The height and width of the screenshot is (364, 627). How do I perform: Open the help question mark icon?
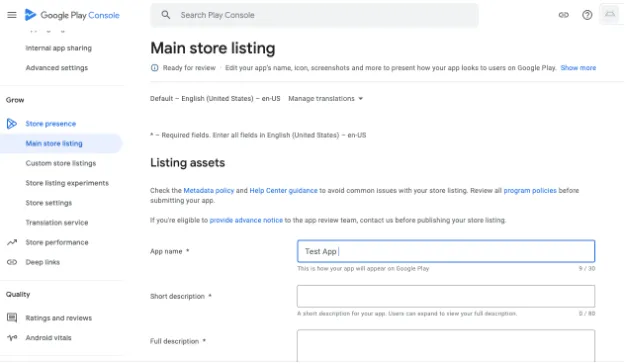coord(587,15)
